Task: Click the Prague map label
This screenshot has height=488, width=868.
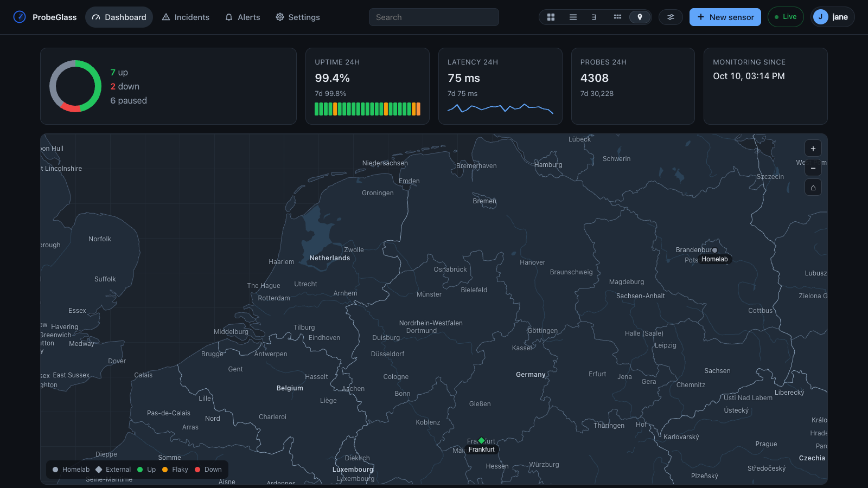Action: pos(766,444)
